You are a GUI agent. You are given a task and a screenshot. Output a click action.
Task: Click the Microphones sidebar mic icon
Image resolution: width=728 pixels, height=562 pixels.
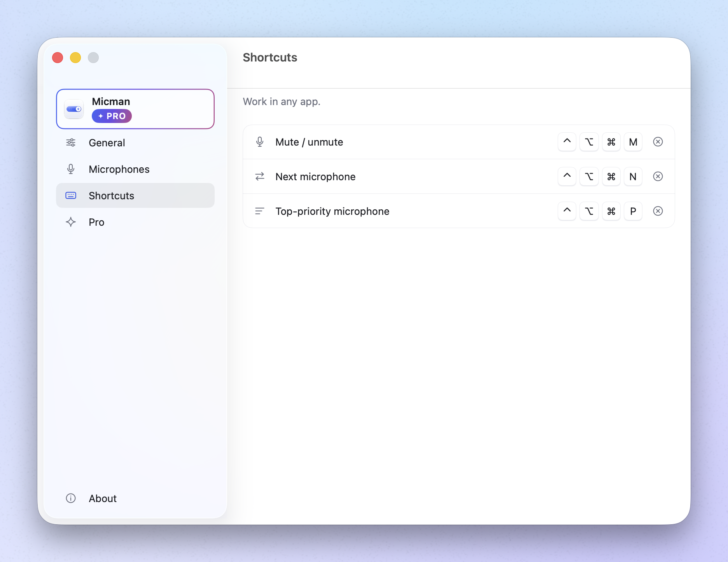pos(71,169)
